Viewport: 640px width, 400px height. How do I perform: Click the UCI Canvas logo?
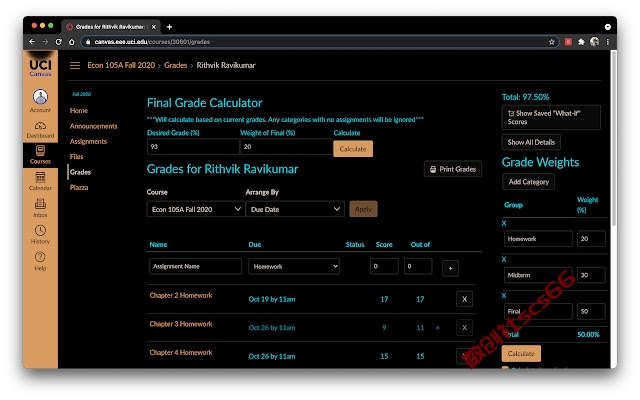click(40, 67)
